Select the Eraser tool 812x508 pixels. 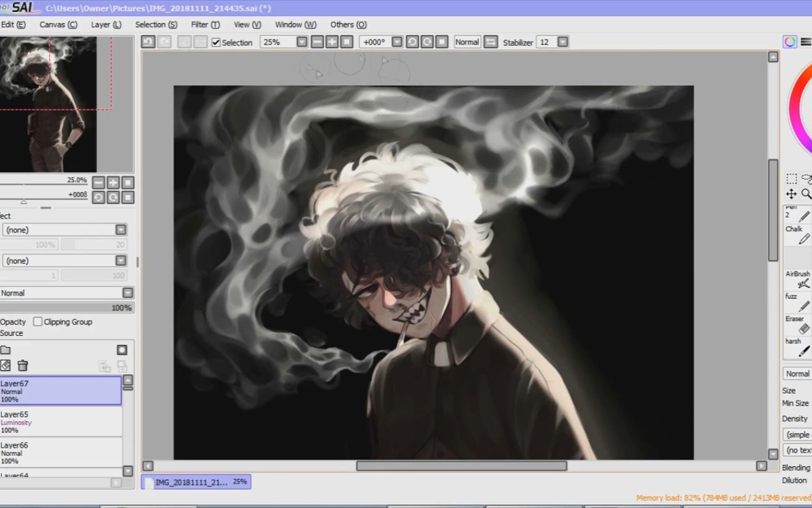pyautogui.click(x=798, y=325)
